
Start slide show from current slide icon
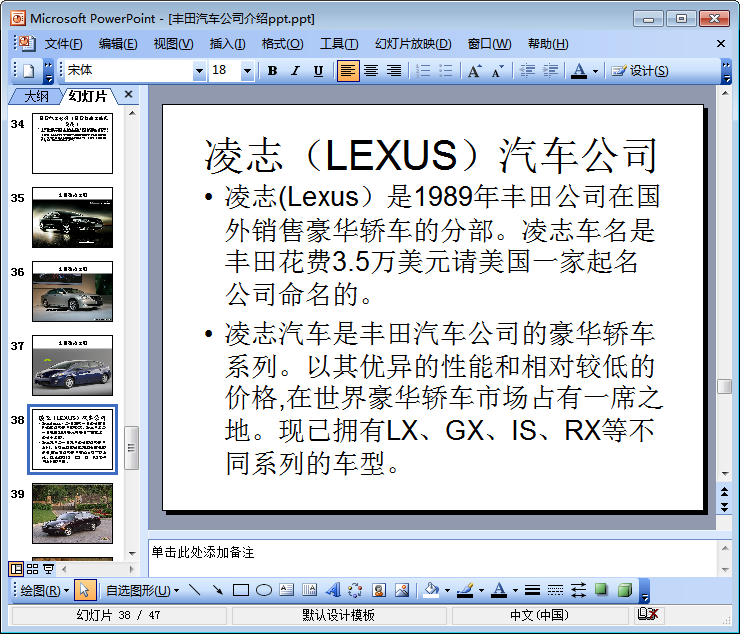pos(49,569)
